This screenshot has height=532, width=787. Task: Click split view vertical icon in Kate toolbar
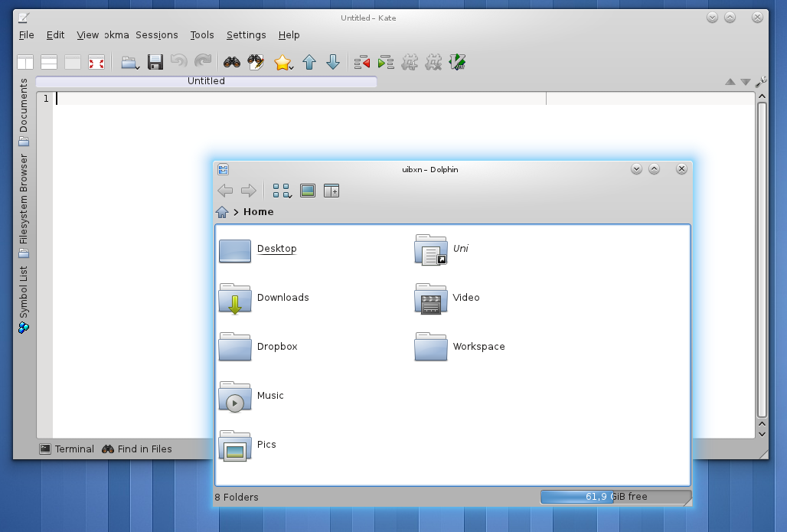[25, 62]
